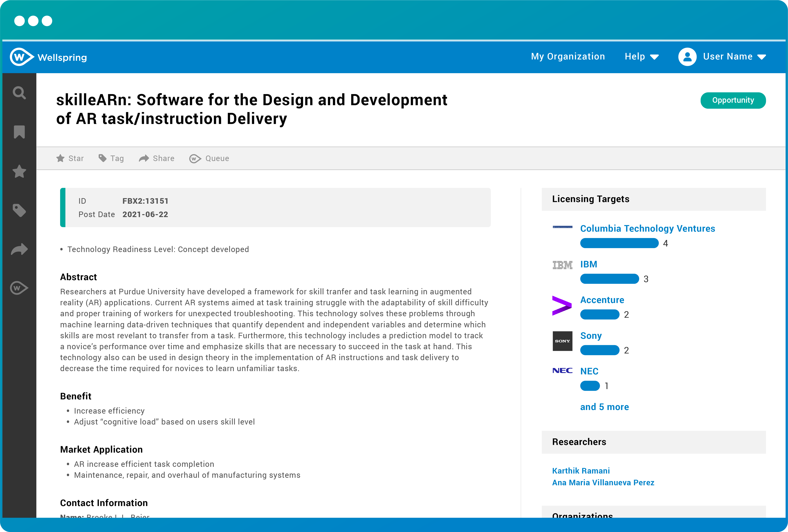Open the IBM licensing target link
The image size is (788, 532).
[589, 264]
